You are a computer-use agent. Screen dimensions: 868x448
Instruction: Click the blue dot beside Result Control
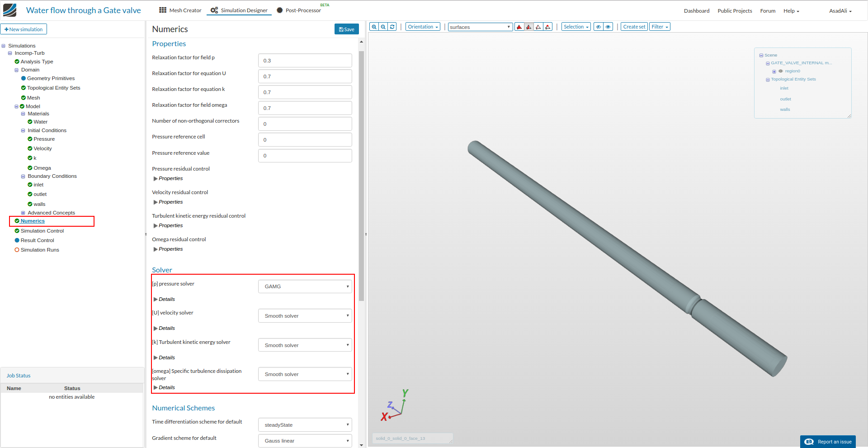tap(17, 240)
